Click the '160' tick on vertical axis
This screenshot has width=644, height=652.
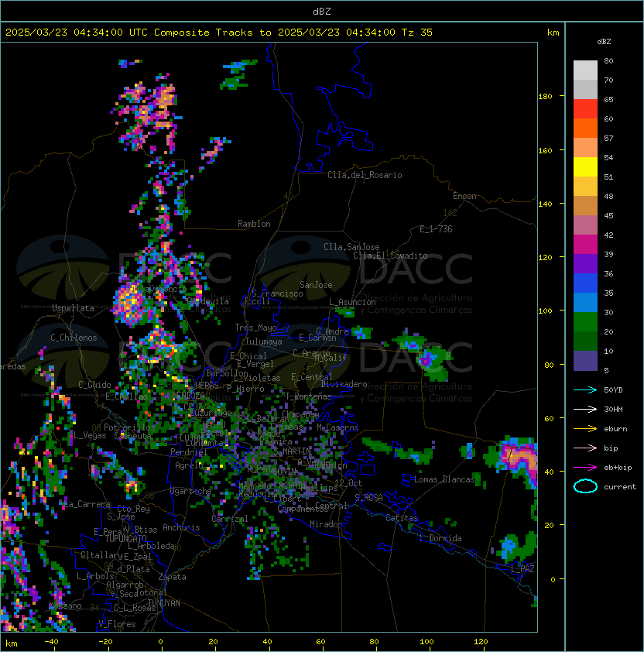(545, 150)
